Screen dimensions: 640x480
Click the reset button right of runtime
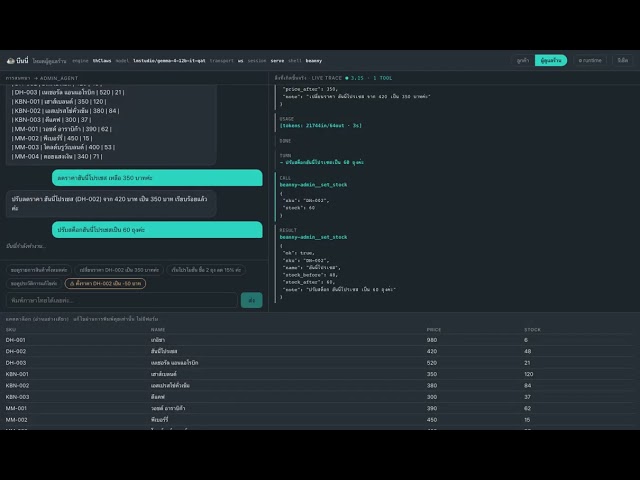[622, 60]
